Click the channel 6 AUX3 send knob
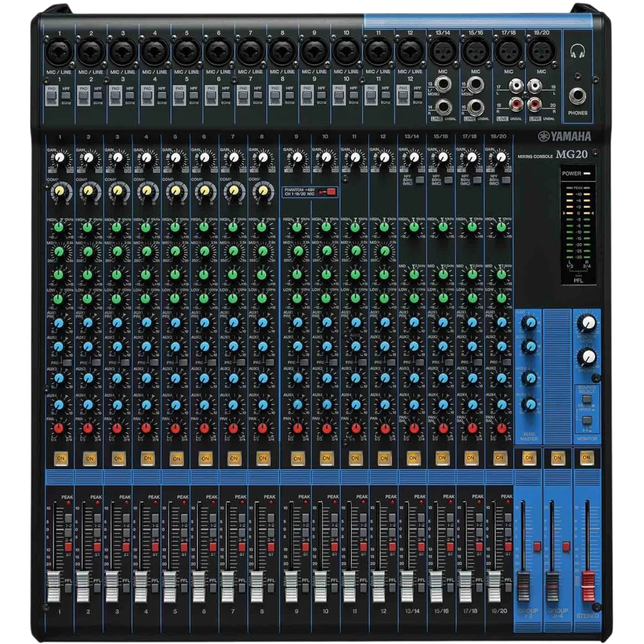 [x=204, y=378]
